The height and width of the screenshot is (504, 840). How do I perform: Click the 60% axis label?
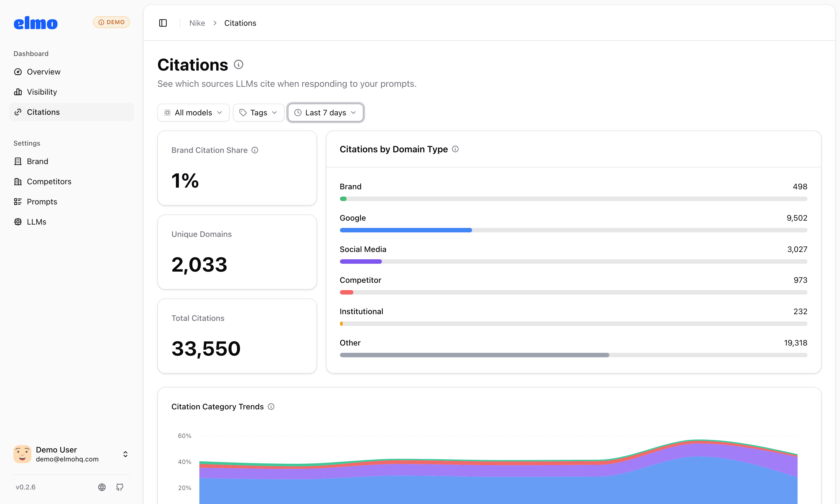[x=184, y=436]
